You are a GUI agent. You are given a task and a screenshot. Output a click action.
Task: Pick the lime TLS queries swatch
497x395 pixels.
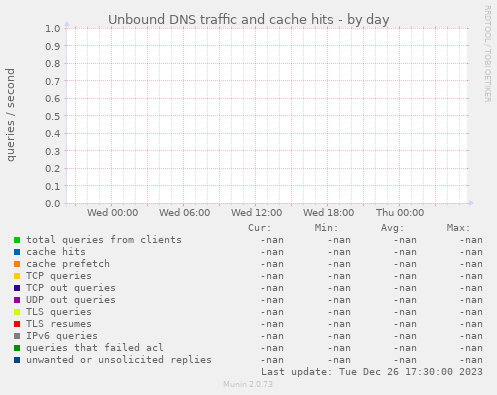17,312
